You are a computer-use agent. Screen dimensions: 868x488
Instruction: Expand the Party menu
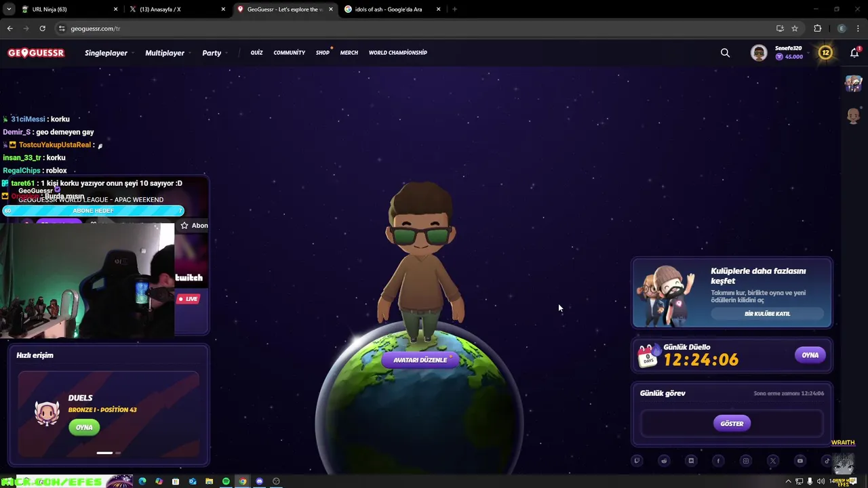coord(214,53)
